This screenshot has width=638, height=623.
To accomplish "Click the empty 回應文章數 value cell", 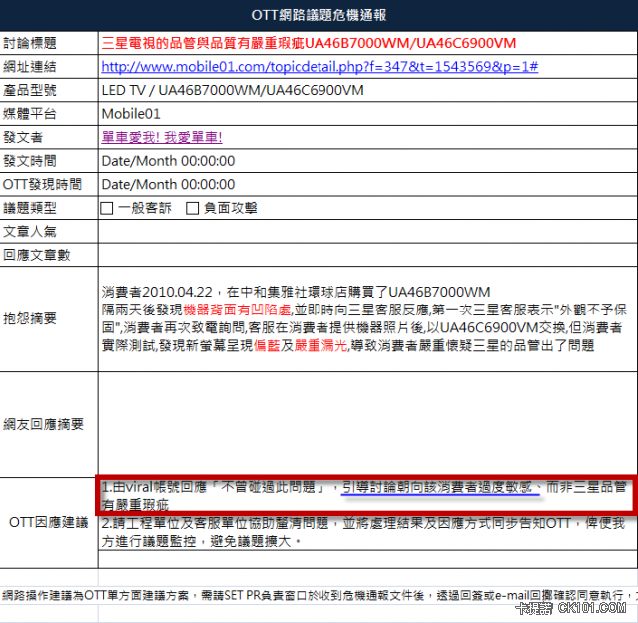I will click(x=368, y=256).
